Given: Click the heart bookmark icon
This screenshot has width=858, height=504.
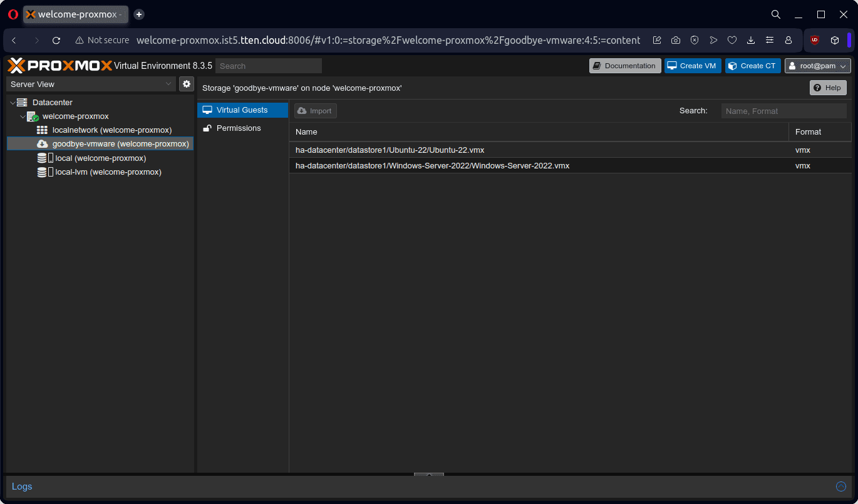Looking at the screenshot, I should coord(732,40).
